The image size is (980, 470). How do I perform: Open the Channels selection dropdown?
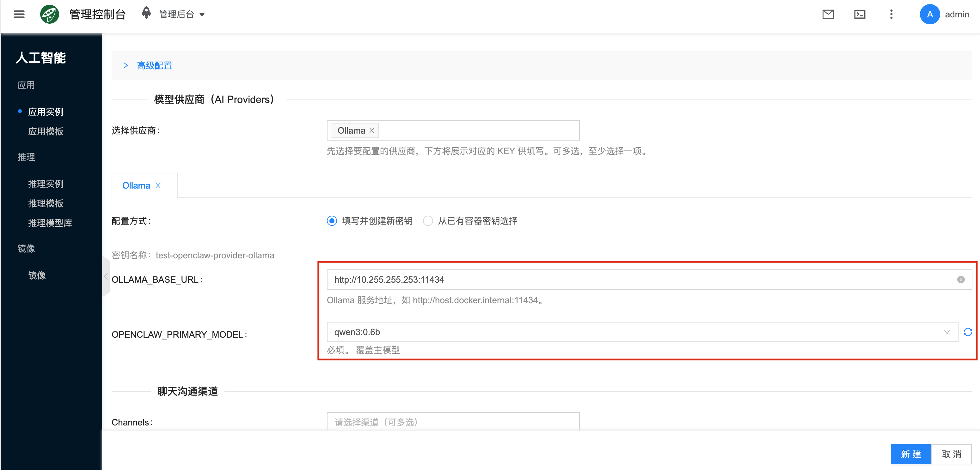(x=453, y=422)
